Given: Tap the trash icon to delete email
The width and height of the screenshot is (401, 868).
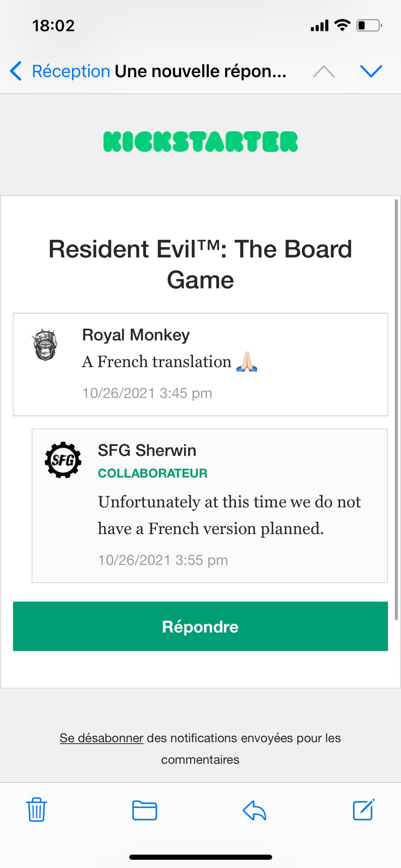Looking at the screenshot, I should click(37, 810).
